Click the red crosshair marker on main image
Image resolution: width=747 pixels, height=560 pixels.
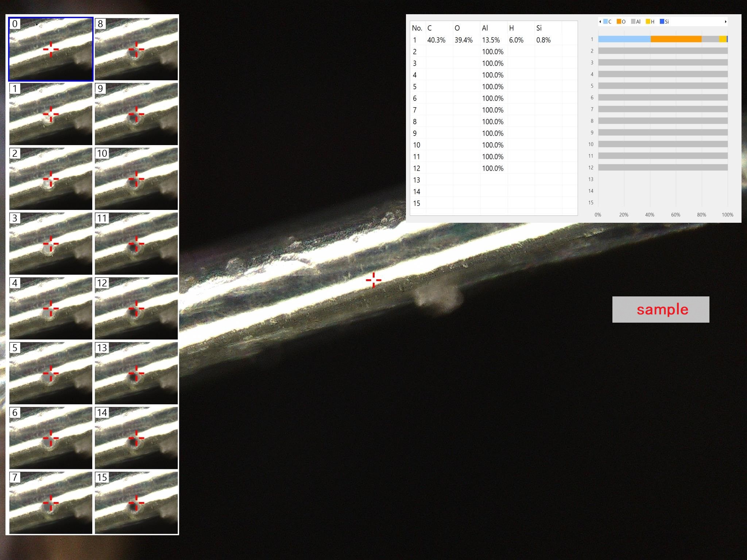[373, 280]
